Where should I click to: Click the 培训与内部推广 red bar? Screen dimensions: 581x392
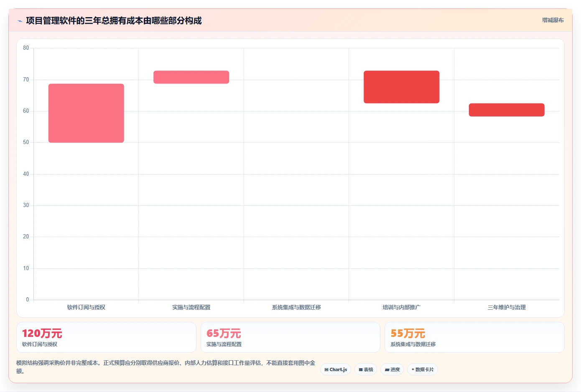tap(401, 87)
